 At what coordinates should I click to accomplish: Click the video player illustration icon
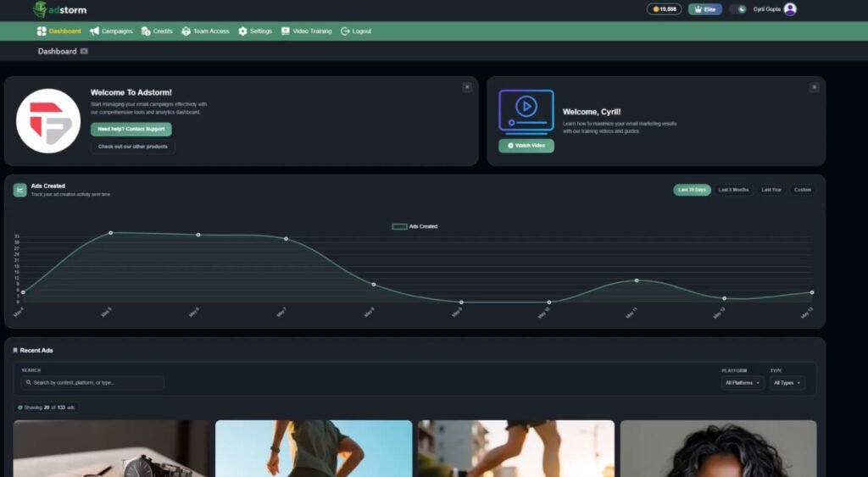[x=526, y=113]
